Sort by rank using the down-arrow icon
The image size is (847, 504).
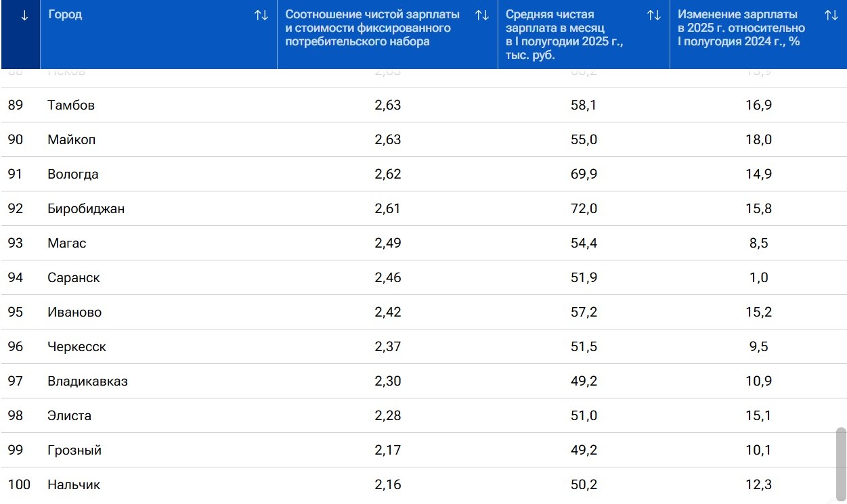(x=24, y=16)
